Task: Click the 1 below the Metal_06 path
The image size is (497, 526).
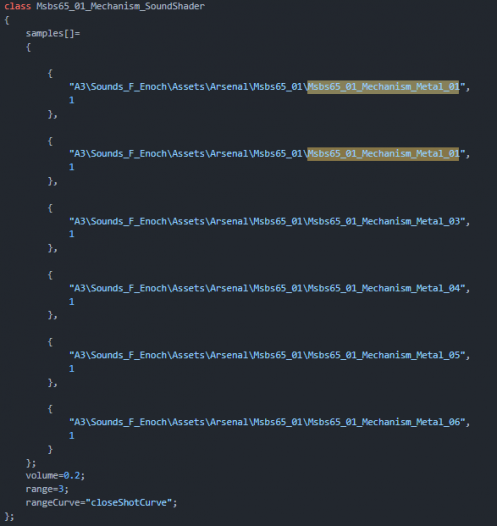Action: [71, 436]
